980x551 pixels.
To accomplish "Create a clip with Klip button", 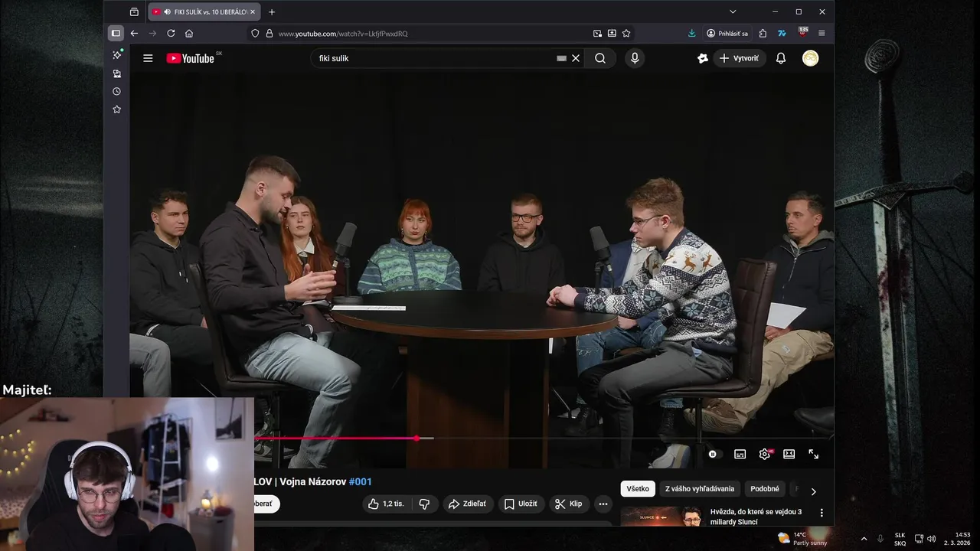I will click(569, 504).
